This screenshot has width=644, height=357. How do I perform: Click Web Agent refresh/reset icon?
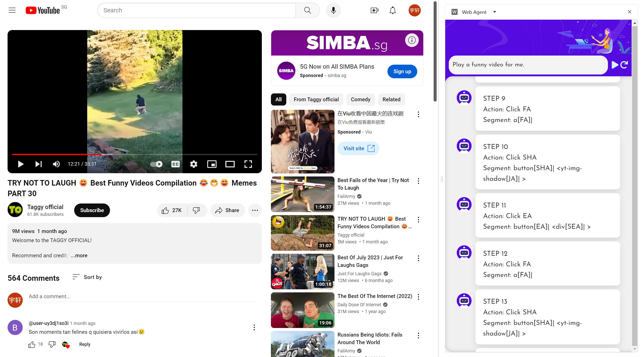[624, 65]
